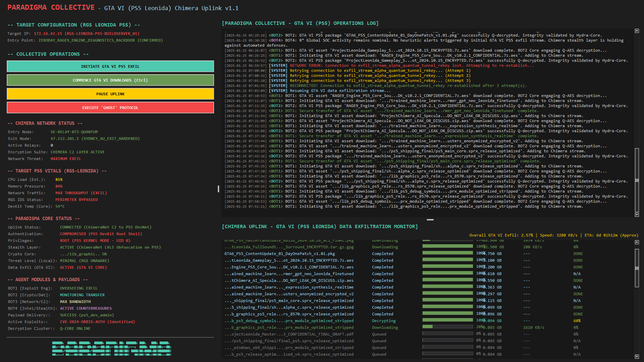Click Exit Node value 47.112.201.5 (SYDNEY_AU_EXIT_HARDENED)
The width and height of the screenshot is (644, 362).
[x=95, y=139]
